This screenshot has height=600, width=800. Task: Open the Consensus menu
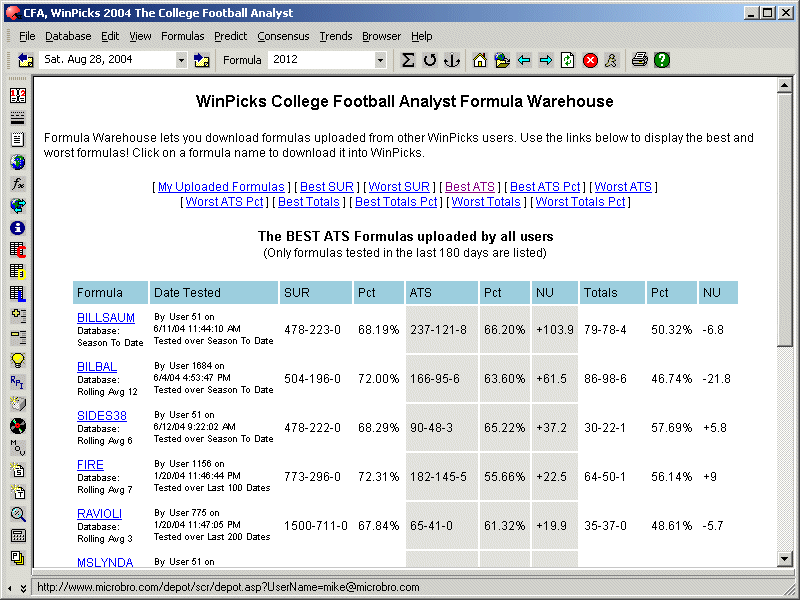pyautogui.click(x=283, y=36)
